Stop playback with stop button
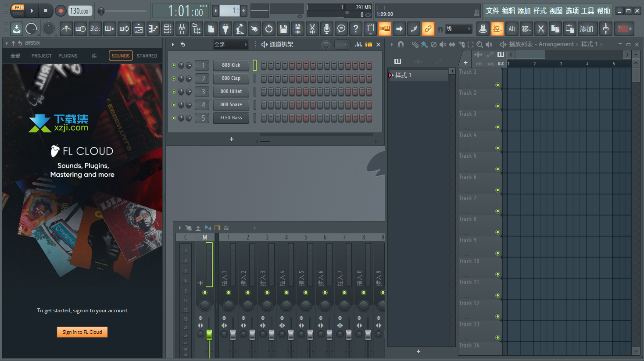 [x=46, y=11]
